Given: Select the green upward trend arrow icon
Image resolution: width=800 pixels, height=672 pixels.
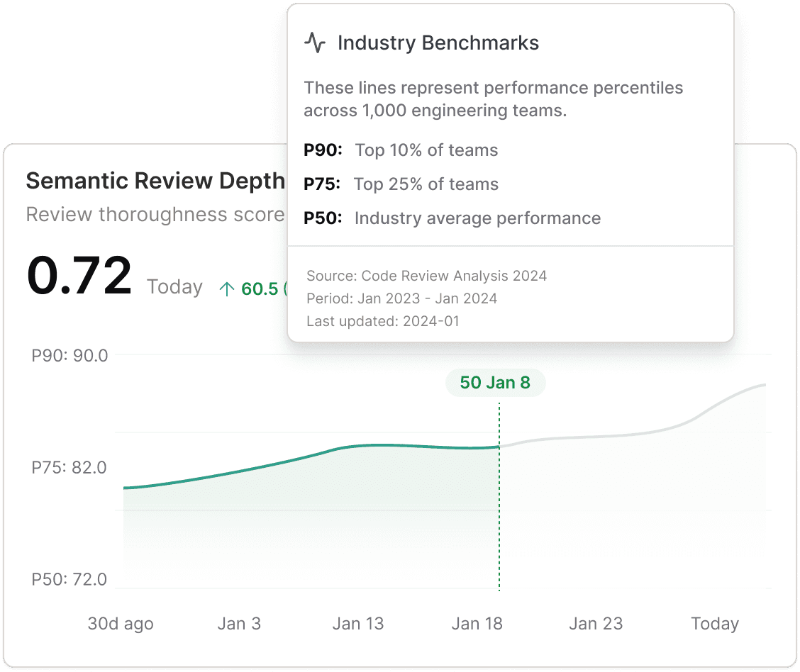Looking at the screenshot, I should [x=227, y=288].
